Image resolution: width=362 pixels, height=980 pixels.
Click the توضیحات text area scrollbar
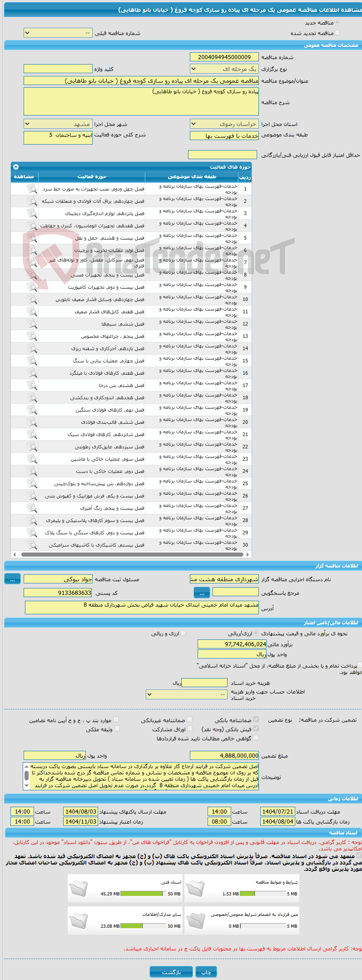(x=26, y=776)
